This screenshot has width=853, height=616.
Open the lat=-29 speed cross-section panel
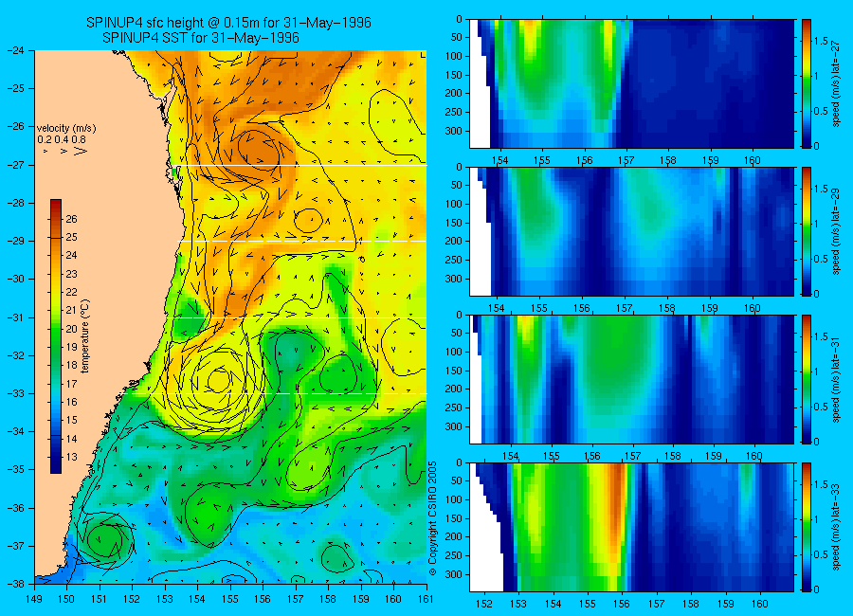click(x=631, y=231)
